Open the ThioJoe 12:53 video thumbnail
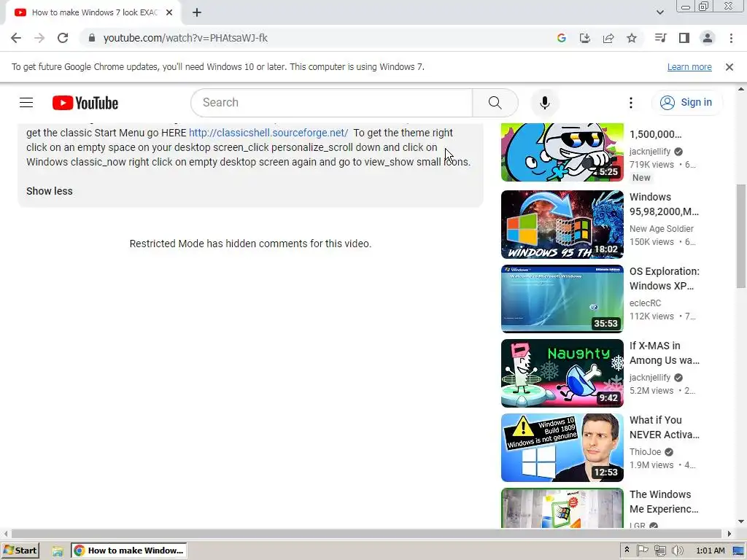This screenshot has height=560, width=747. pyautogui.click(x=562, y=447)
